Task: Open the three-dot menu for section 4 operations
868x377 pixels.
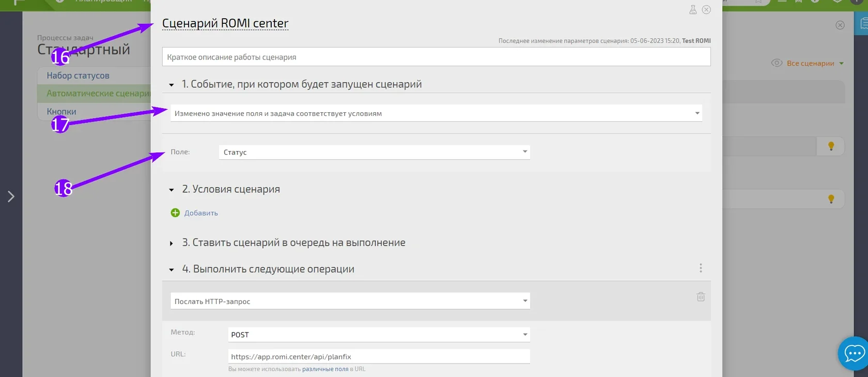Action: point(701,268)
